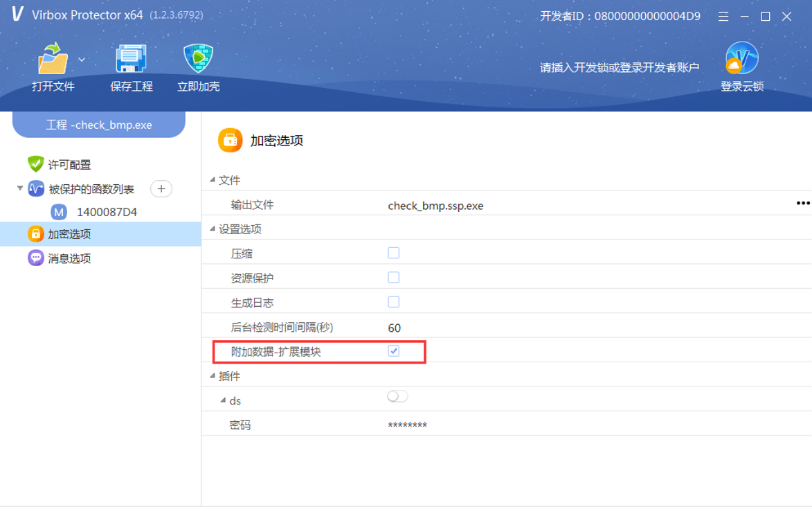This screenshot has height=507, width=812.
Task: Open 加密选项 in the sidebar
Action: (69, 234)
